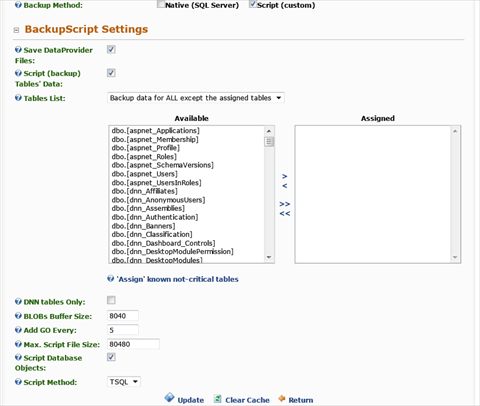Click double right arrow to assign all
Image resolution: width=480 pixels, height=406 pixels.
pos(285,204)
